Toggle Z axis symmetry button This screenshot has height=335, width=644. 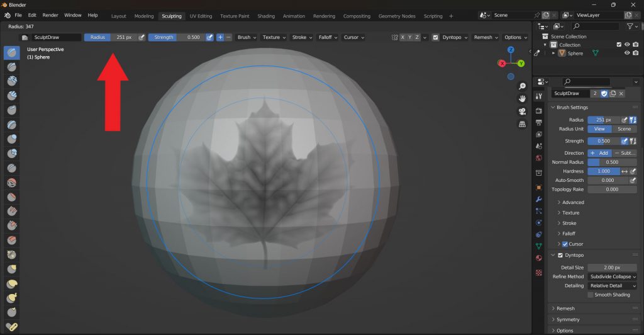coord(417,37)
